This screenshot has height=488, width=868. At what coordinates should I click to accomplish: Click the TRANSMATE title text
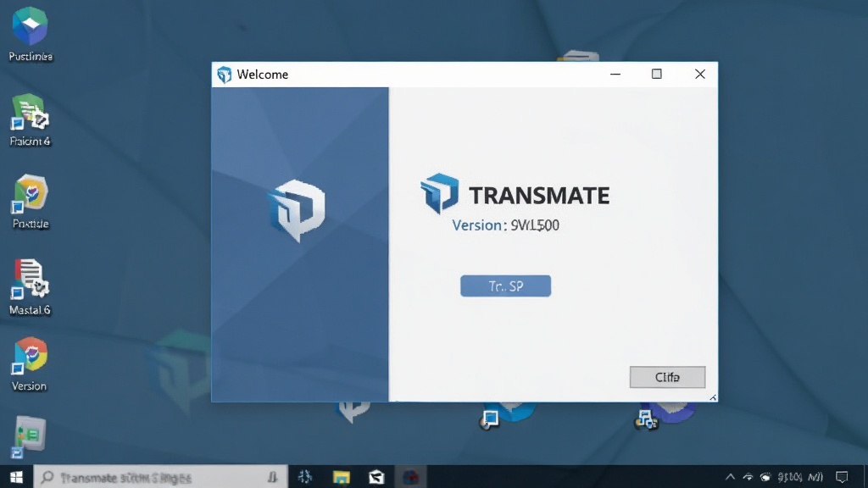tap(539, 196)
